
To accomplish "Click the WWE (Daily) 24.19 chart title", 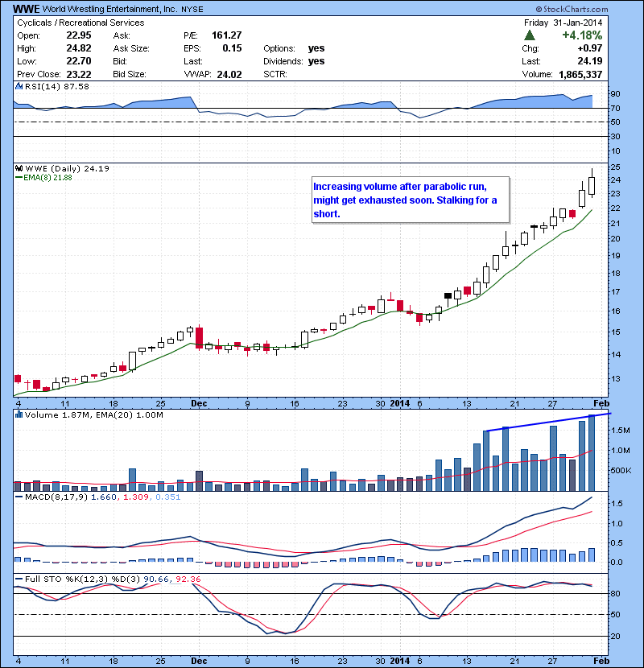I will tap(68, 168).
